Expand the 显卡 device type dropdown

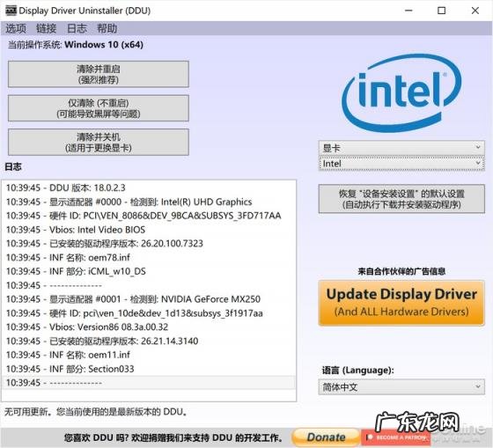(401, 148)
